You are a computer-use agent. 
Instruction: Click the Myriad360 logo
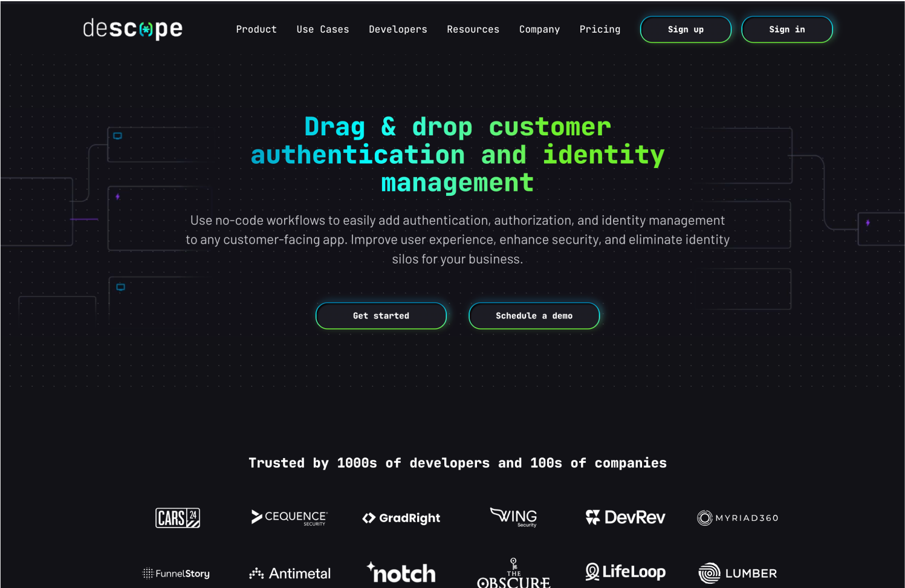[x=738, y=518]
